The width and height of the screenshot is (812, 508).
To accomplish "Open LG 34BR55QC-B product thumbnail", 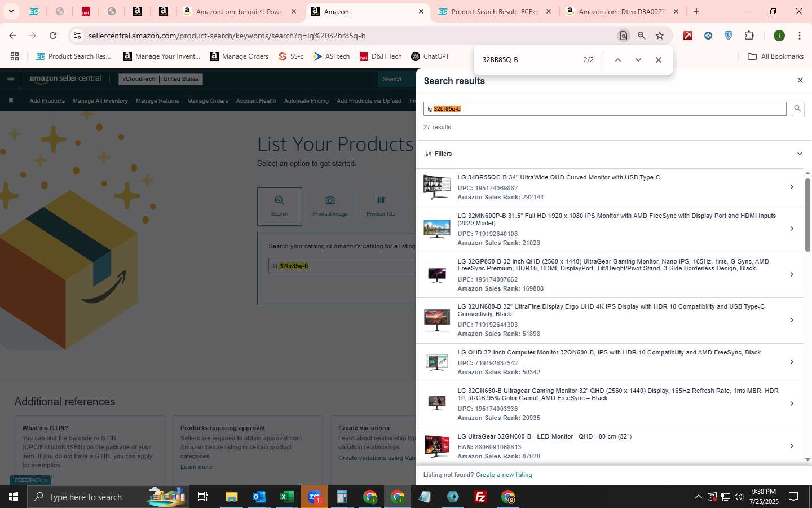I will coord(437,187).
